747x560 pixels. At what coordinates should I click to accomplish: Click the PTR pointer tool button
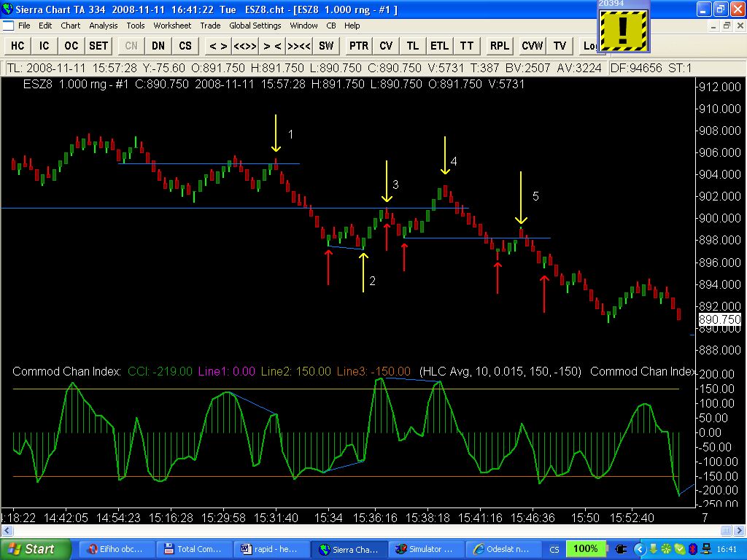(x=359, y=46)
